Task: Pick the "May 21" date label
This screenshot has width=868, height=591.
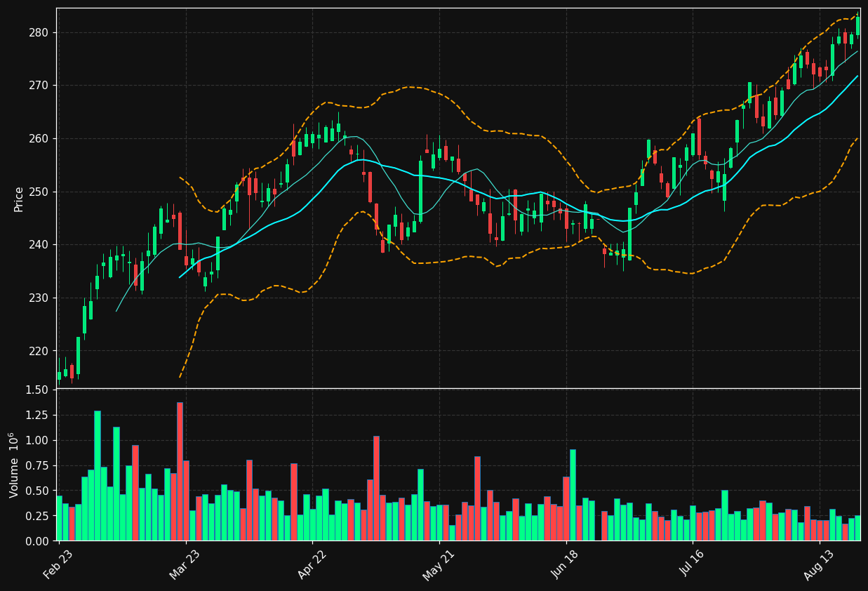Action: click(x=438, y=564)
